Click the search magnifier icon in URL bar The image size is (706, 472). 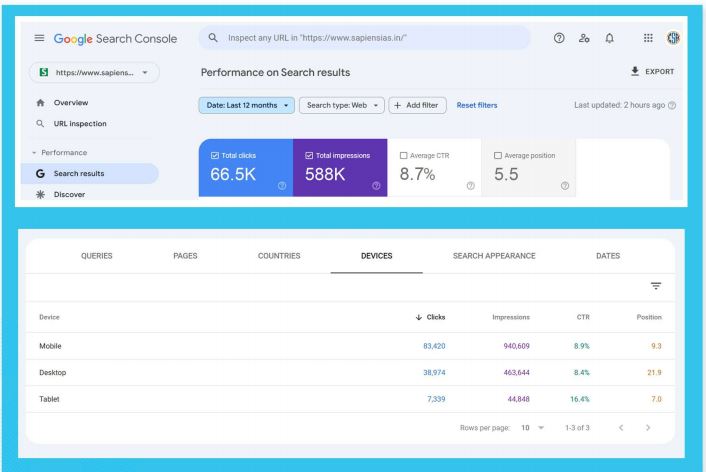213,38
